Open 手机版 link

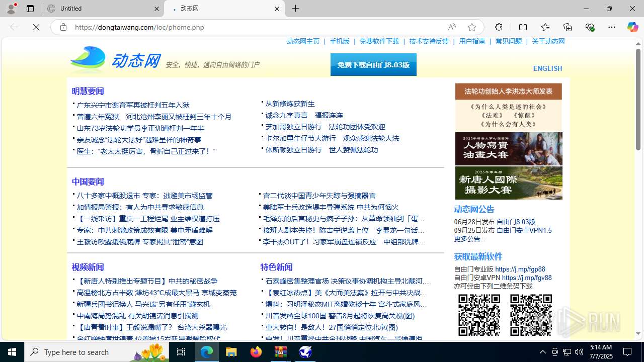[340, 41]
